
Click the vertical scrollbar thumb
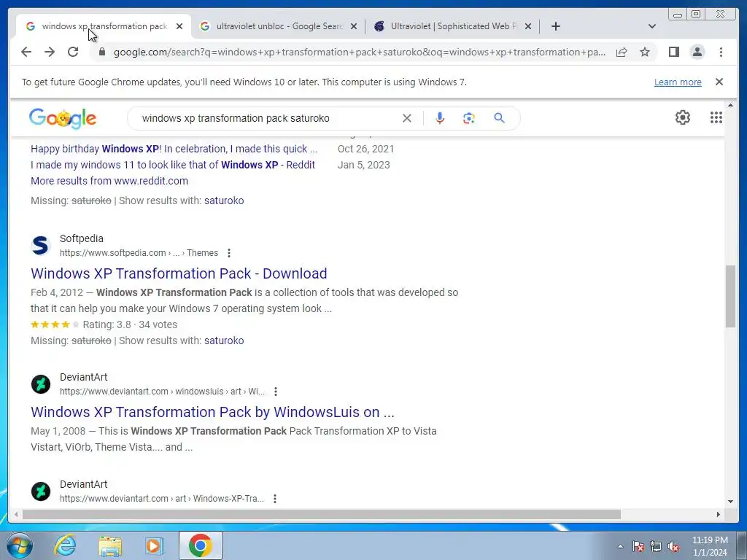click(x=730, y=296)
